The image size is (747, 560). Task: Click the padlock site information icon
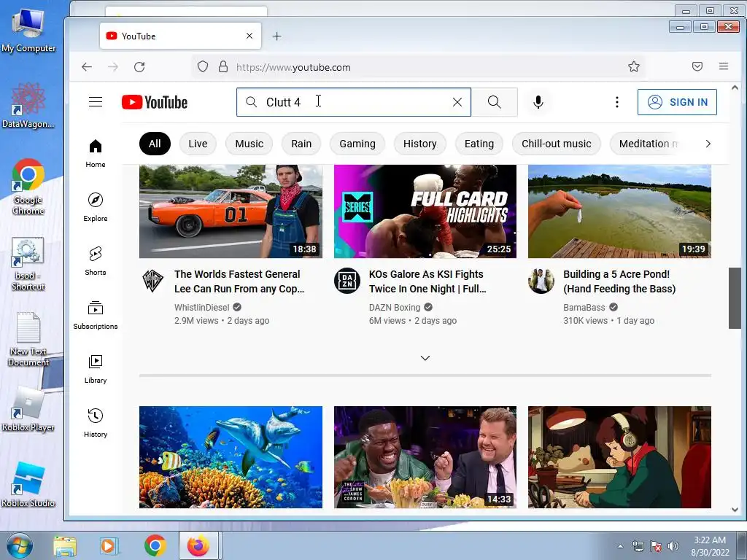[223, 66]
